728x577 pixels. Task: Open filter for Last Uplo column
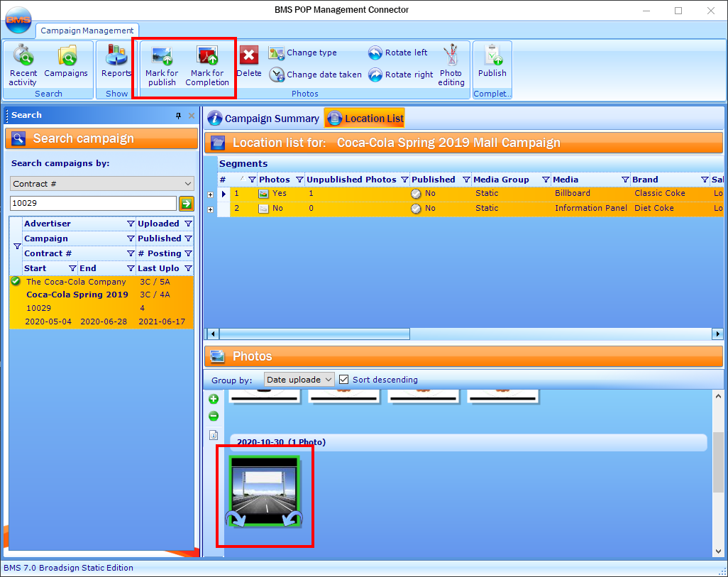pyautogui.click(x=188, y=268)
